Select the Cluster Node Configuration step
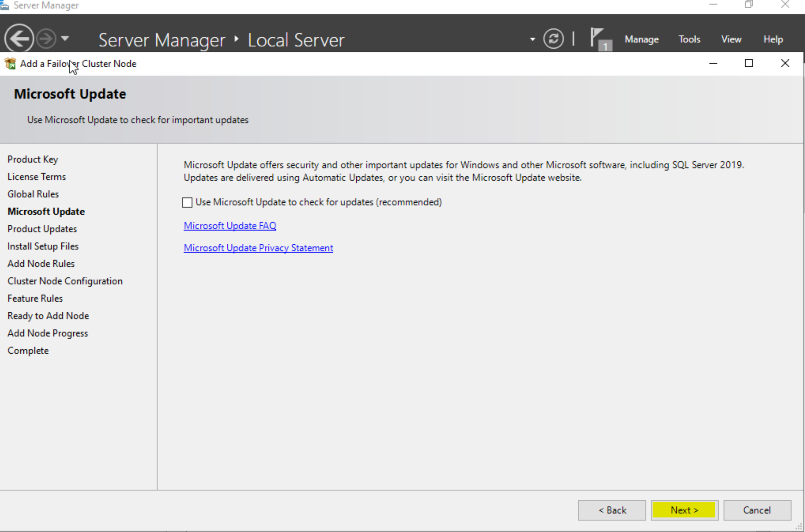Image resolution: width=805 pixels, height=532 pixels. 65,281
